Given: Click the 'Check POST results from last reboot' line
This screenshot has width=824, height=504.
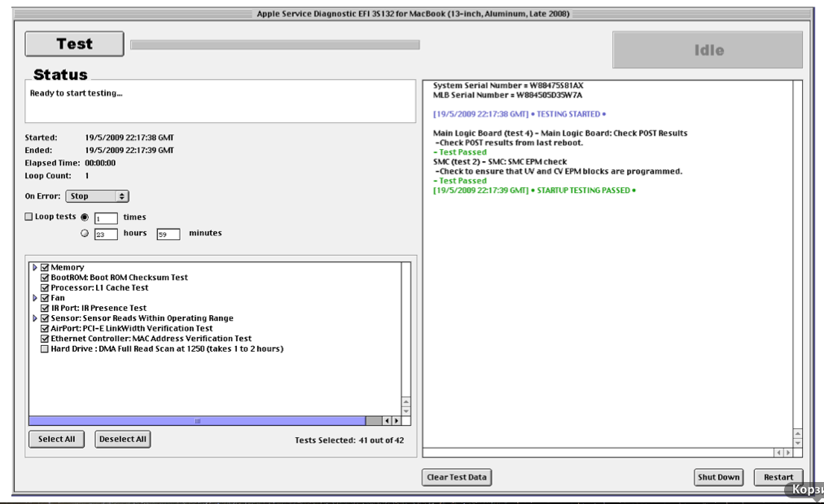Looking at the screenshot, I should pyautogui.click(x=509, y=143).
